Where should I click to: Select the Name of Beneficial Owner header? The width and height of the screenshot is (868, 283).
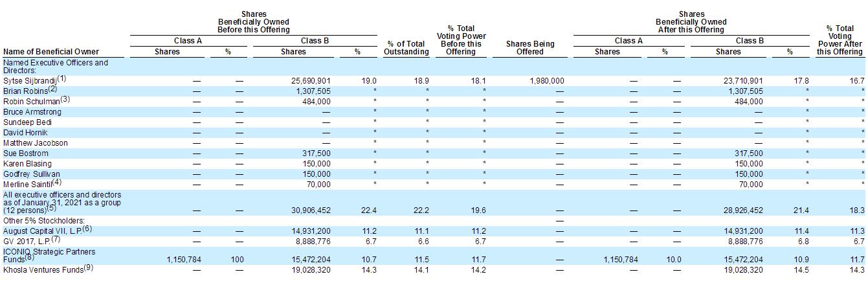tap(51, 52)
